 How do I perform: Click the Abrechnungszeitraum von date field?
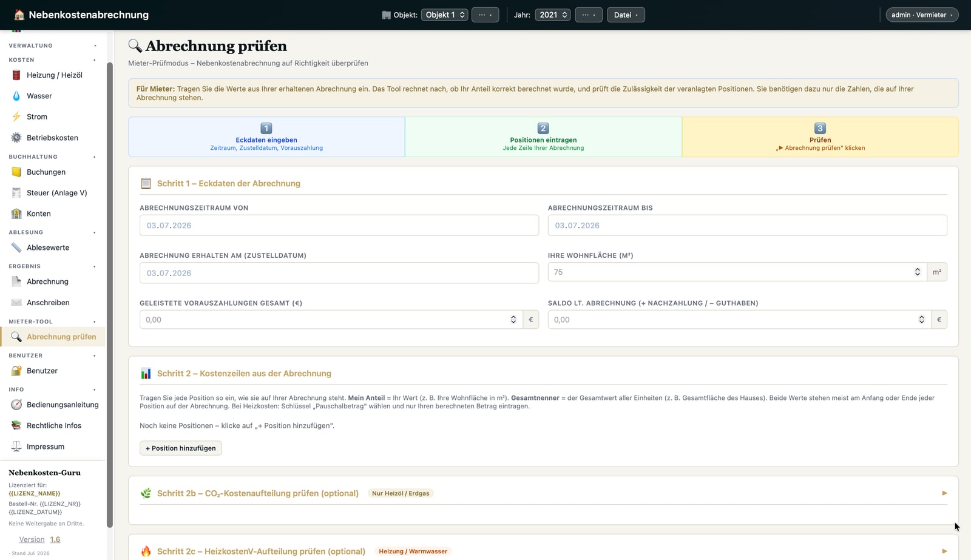click(339, 225)
